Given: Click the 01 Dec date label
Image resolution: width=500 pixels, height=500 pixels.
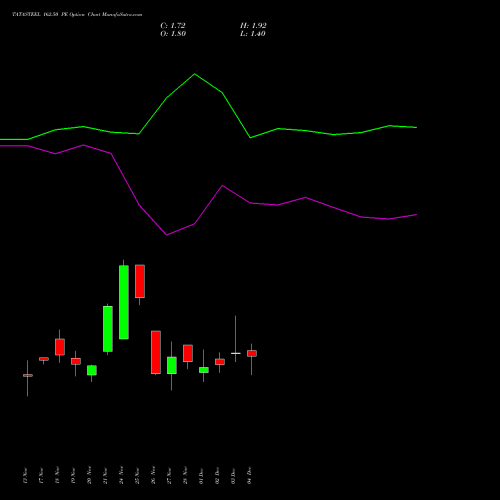Looking at the screenshot, I should pyautogui.click(x=201, y=476).
